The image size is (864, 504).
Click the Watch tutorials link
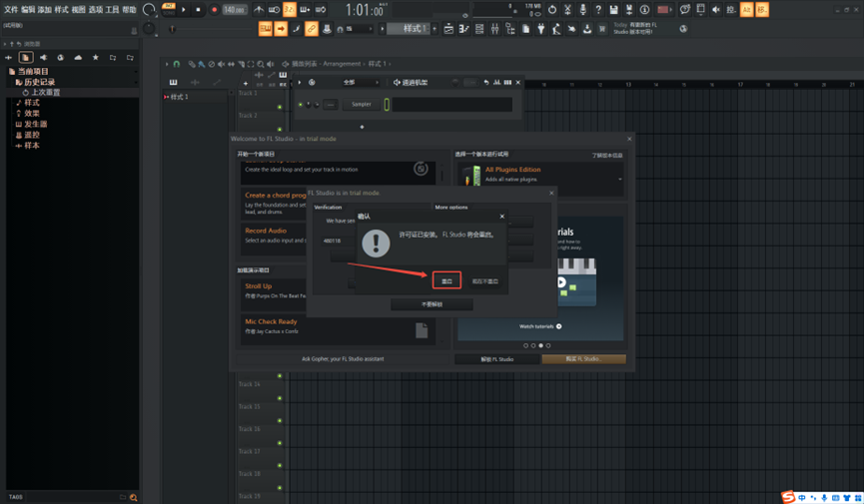(539, 326)
